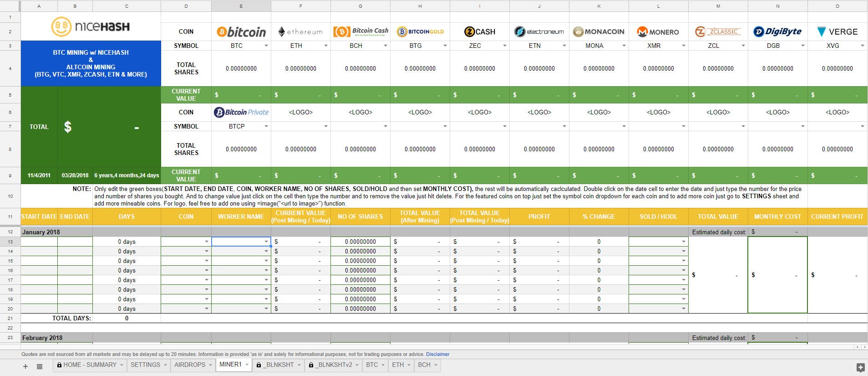Add a new sheet with the plus icon
The image size is (868, 376).
(x=25, y=366)
